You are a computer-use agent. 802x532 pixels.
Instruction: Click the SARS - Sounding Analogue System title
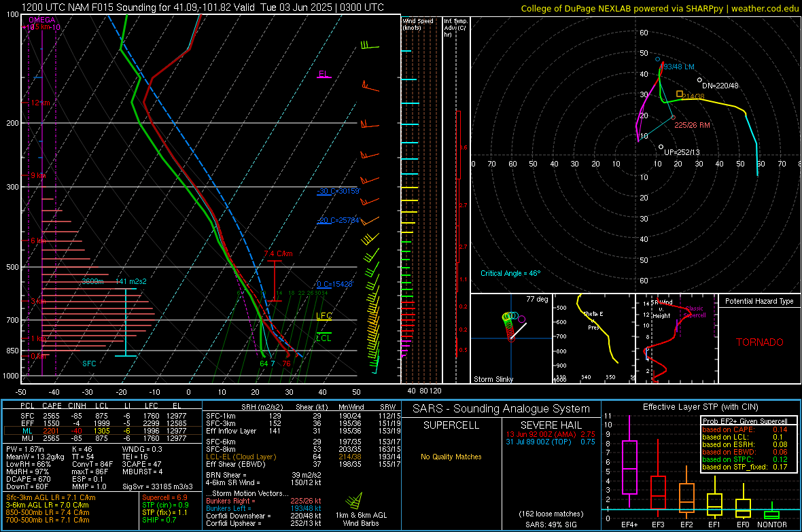click(x=502, y=409)
